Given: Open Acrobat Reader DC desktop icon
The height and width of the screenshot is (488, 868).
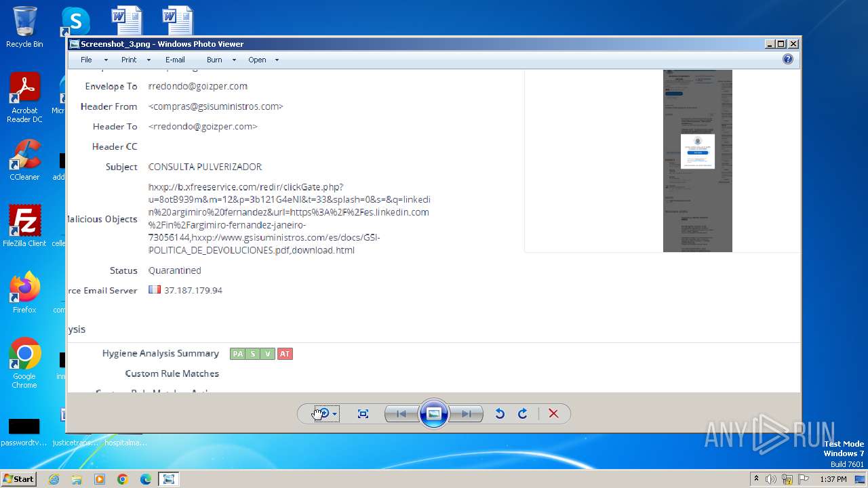Looking at the screenshot, I should [24, 98].
